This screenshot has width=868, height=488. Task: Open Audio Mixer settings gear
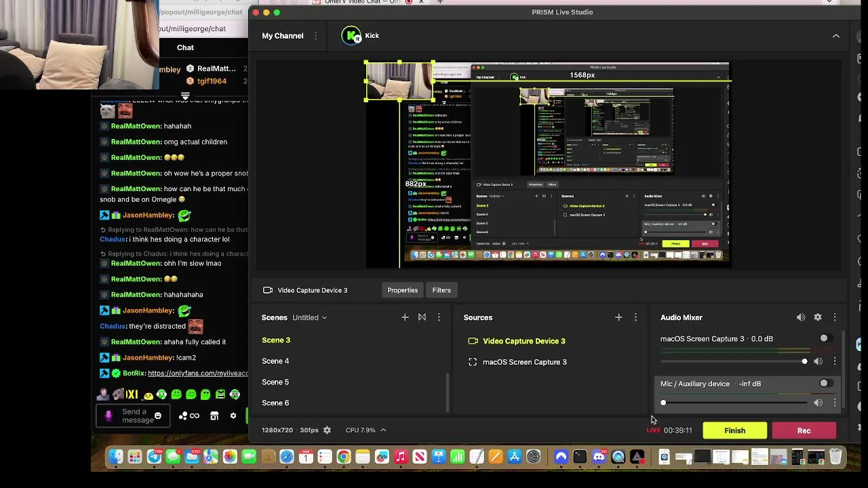click(818, 317)
